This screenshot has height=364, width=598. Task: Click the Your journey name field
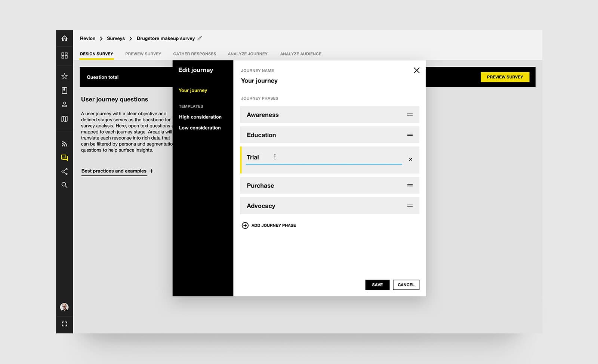coord(259,81)
